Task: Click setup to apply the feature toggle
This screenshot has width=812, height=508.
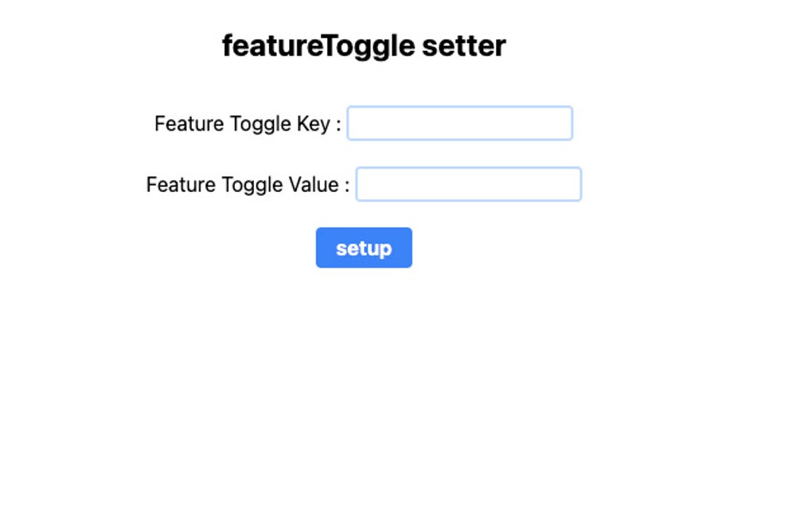Action: coord(364,248)
